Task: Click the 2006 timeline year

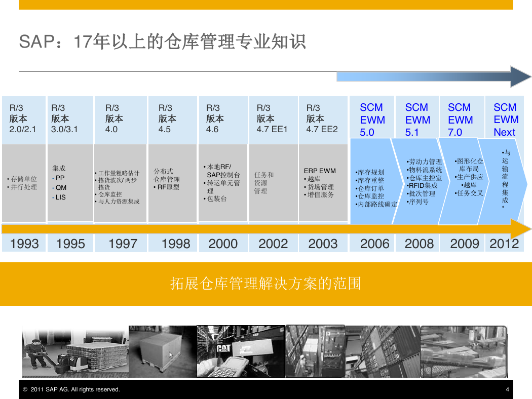Action: point(374,244)
